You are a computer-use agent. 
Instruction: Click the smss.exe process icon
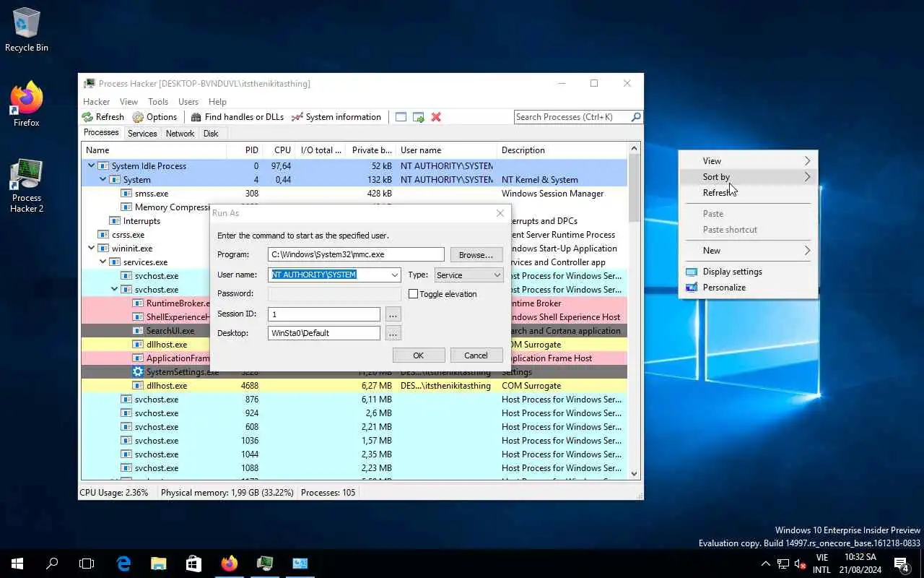[126, 194]
